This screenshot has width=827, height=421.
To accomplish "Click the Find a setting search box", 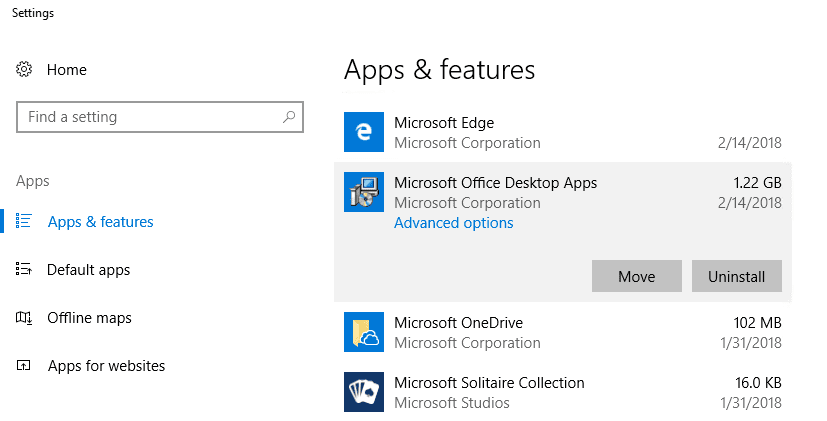I will tap(160, 117).
